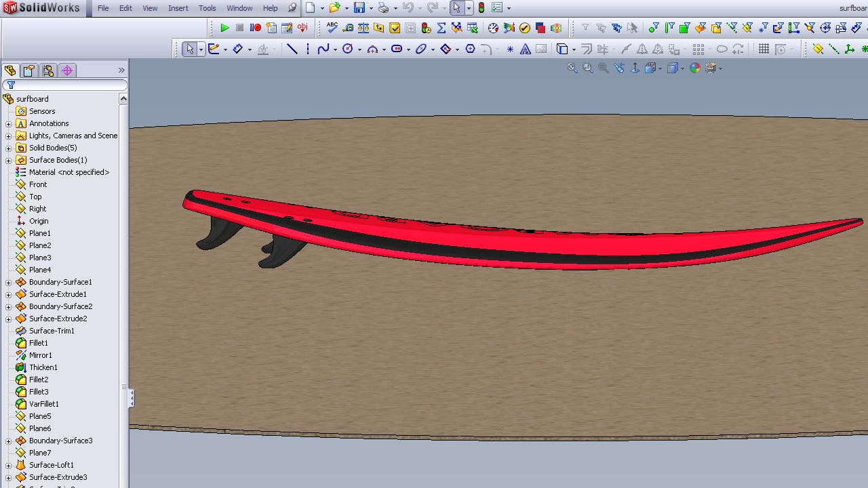The width and height of the screenshot is (868, 488).
Task: Click the Edit Appearance color sphere
Action: [695, 68]
